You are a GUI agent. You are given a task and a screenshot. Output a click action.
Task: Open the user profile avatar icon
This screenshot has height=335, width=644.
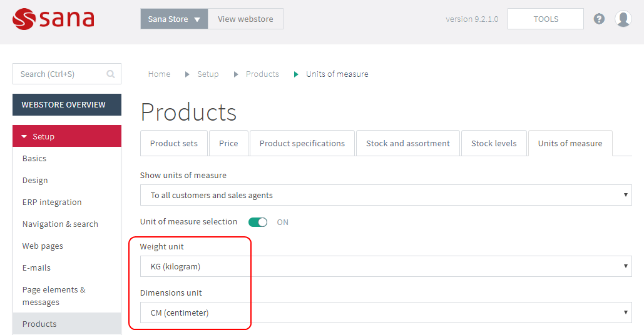click(623, 19)
